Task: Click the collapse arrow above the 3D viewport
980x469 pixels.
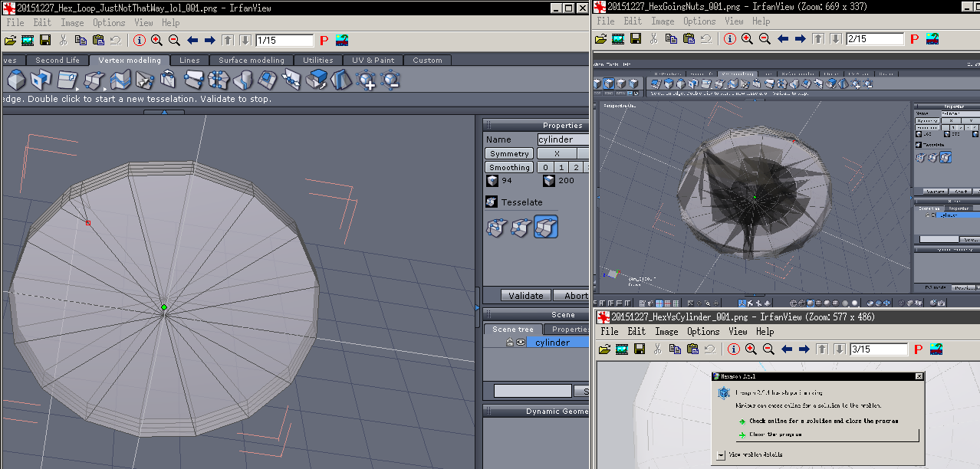Action: click(164, 112)
